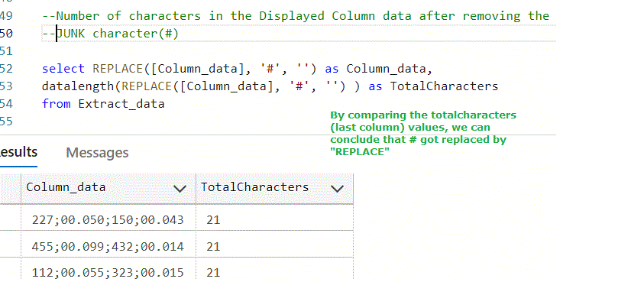Place cursor on the Extract_data table name
The image size is (644, 308).
click(121, 103)
